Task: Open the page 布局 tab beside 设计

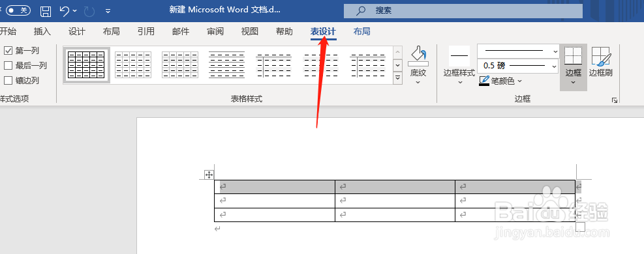Action: click(x=112, y=31)
